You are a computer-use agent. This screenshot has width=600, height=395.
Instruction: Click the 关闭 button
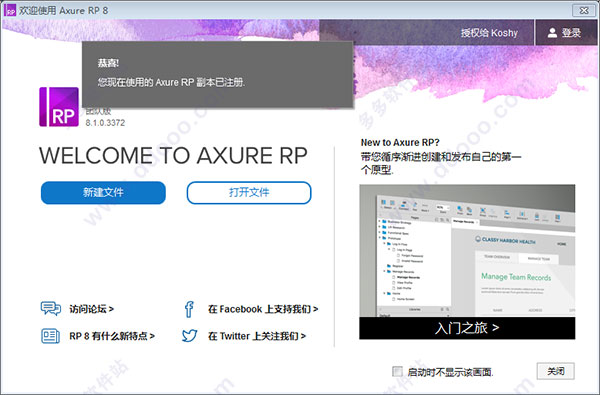click(556, 371)
